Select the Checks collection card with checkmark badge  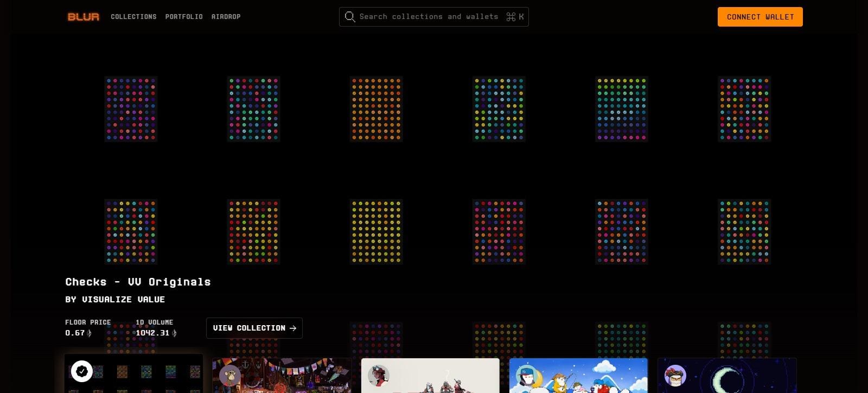point(134,373)
